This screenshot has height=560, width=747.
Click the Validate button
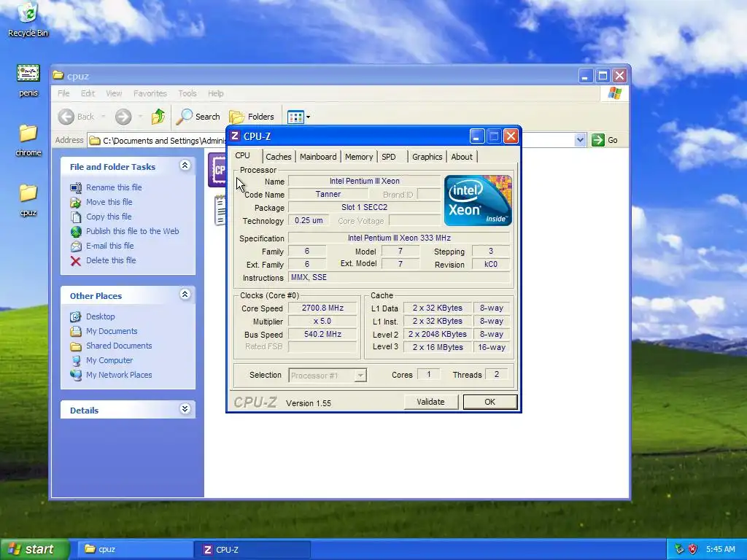click(x=430, y=402)
